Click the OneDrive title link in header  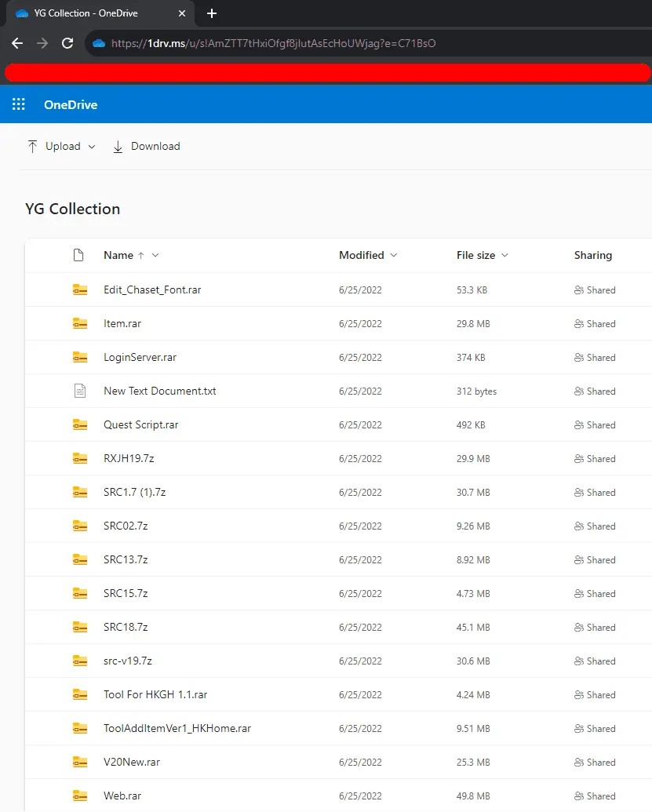[x=71, y=104]
